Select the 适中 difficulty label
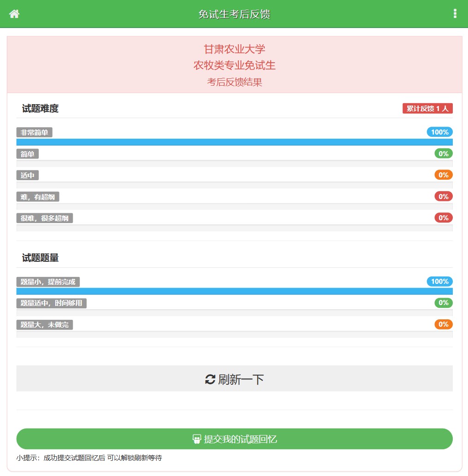 27,175
